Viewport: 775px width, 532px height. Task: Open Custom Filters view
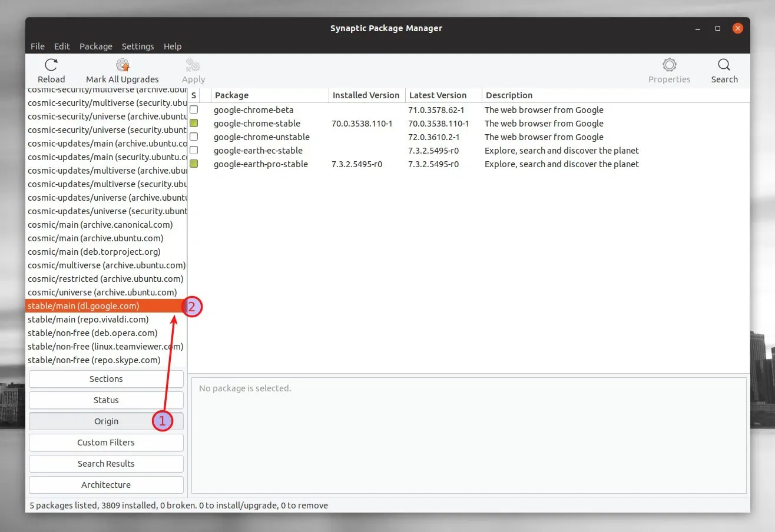coord(106,443)
